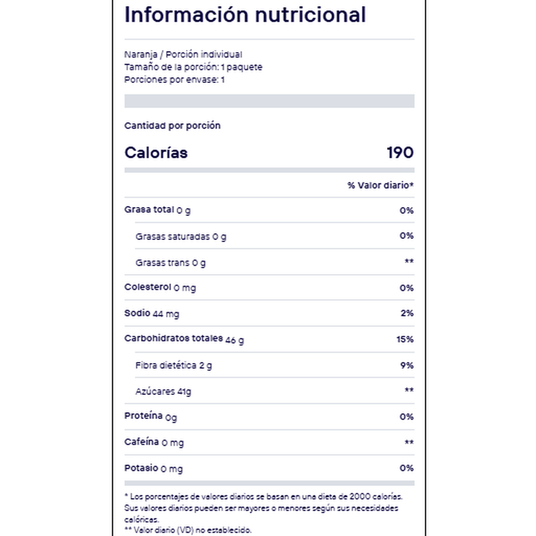
Task: Select the Azúcares 41g line
Action: [x=274, y=391]
